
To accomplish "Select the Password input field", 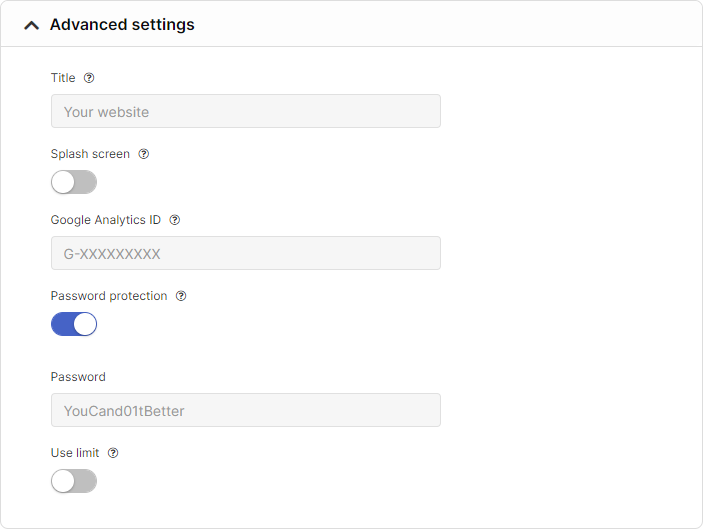I will point(245,410).
